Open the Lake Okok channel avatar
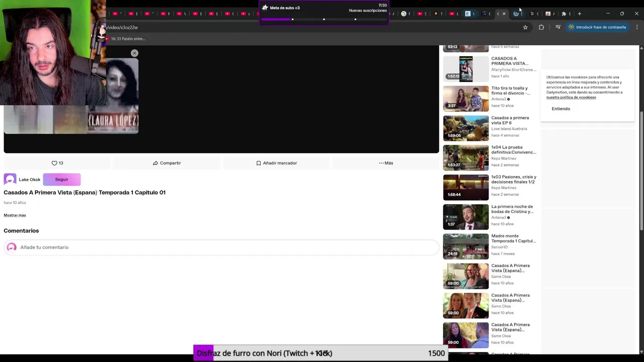644x362 pixels. pyautogui.click(x=10, y=179)
